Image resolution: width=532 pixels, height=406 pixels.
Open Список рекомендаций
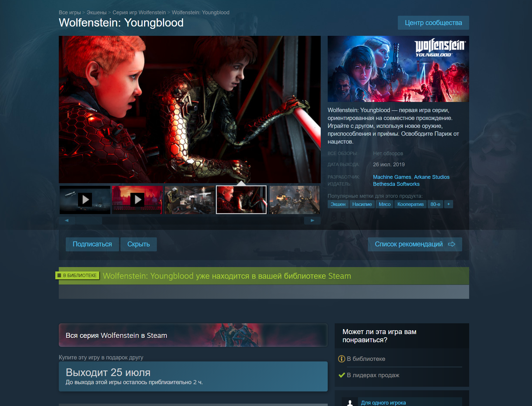pyautogui.click(x=415, y=244)
